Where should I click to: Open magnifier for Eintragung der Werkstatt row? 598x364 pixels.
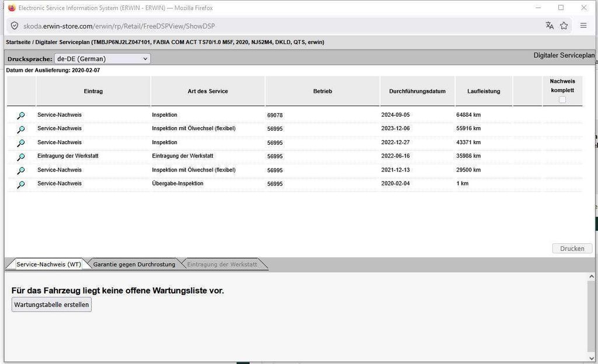point(21,157)
